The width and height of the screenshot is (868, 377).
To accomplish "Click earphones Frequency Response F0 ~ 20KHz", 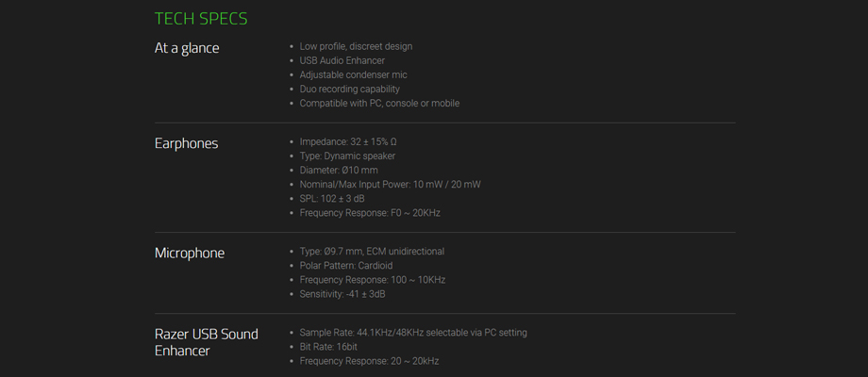I will [370, 213].
